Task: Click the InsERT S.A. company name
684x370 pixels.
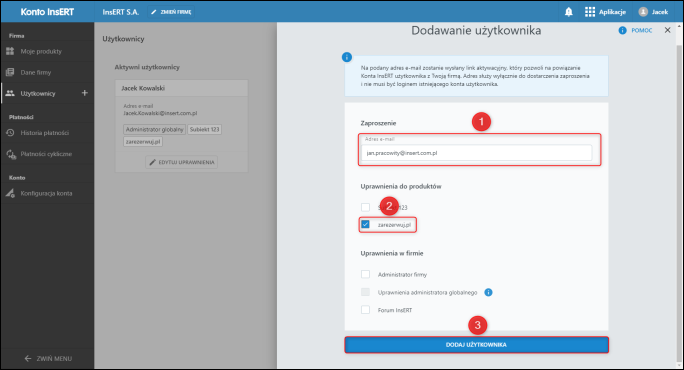Action: coord(121,12)
